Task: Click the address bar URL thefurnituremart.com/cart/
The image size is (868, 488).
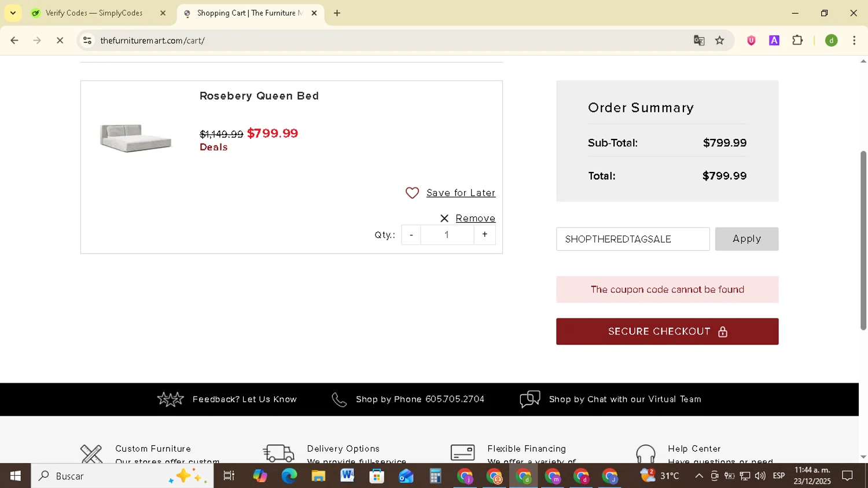Action: tap(152, 41)
